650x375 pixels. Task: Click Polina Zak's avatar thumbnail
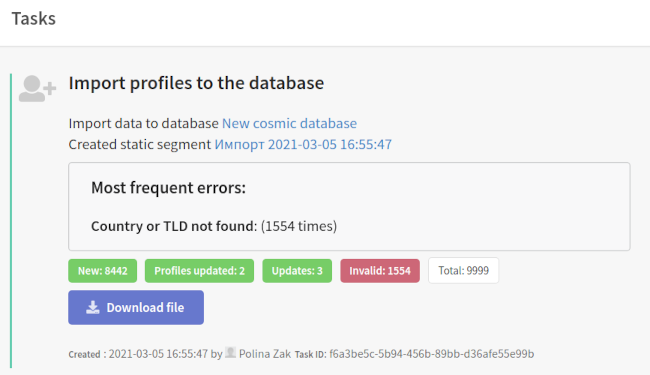click(x=230, y=353)
